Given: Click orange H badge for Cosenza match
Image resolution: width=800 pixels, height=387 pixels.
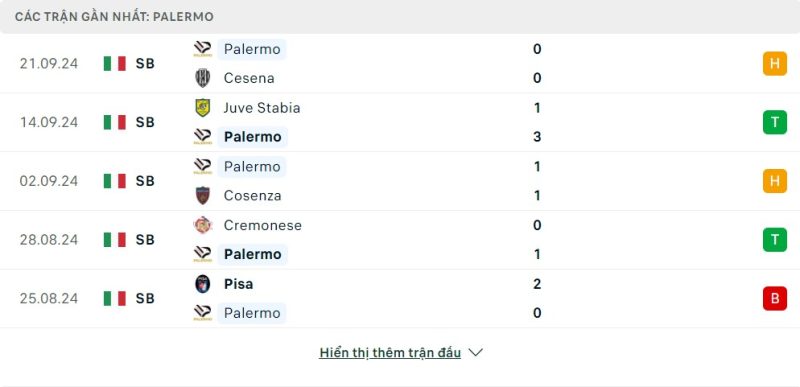Looking at the screenshot, I should tap(774, 181).
